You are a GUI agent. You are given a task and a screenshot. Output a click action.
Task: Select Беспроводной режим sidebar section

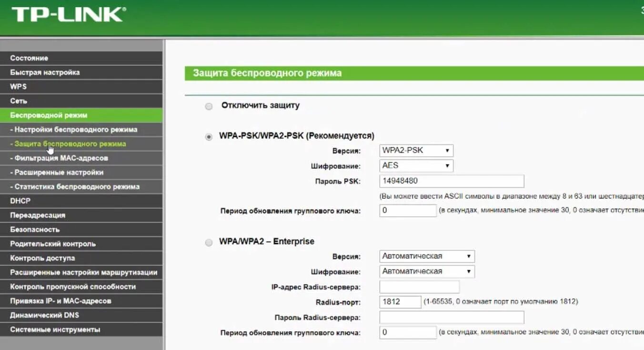click(81, 115)
